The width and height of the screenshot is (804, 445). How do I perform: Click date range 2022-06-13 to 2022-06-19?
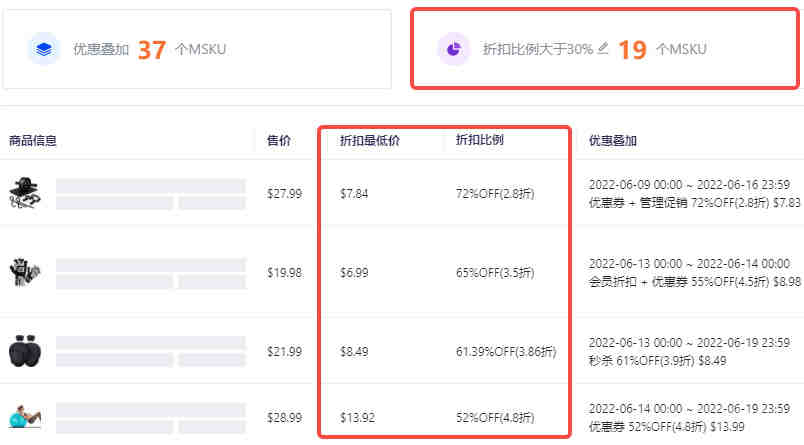pyautogui.click(x=689, y=342)
